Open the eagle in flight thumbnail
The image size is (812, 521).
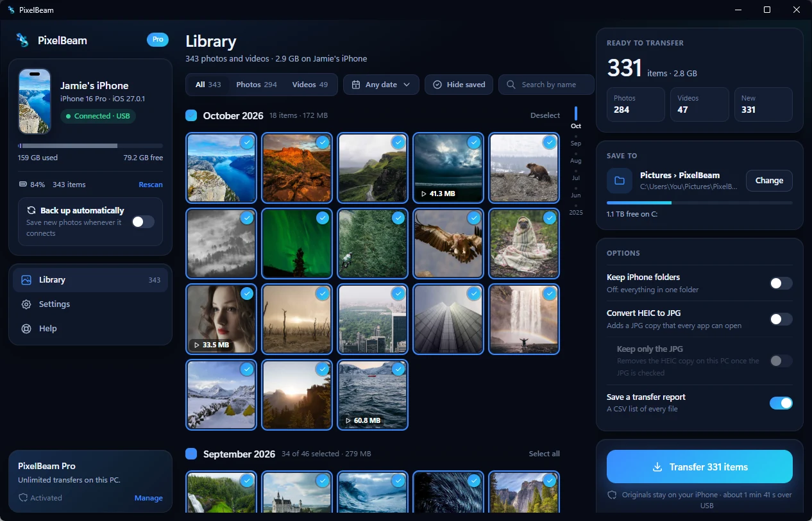pyautogui.click(x=448, y=244)
